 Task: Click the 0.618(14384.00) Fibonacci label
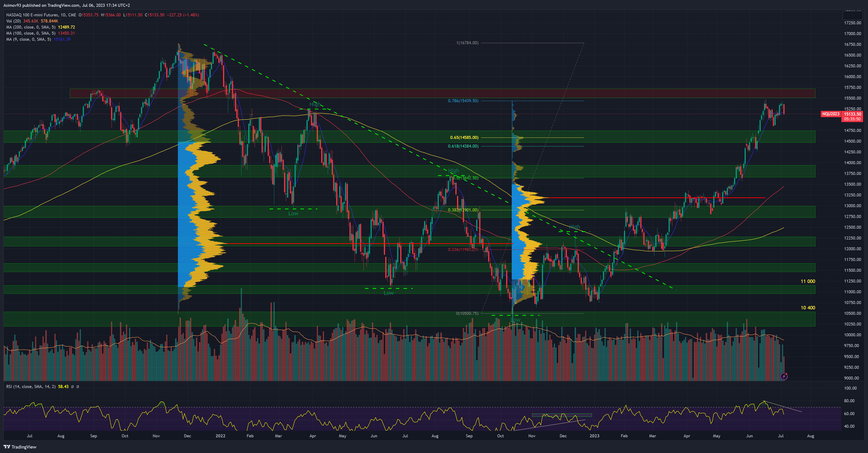463,146
